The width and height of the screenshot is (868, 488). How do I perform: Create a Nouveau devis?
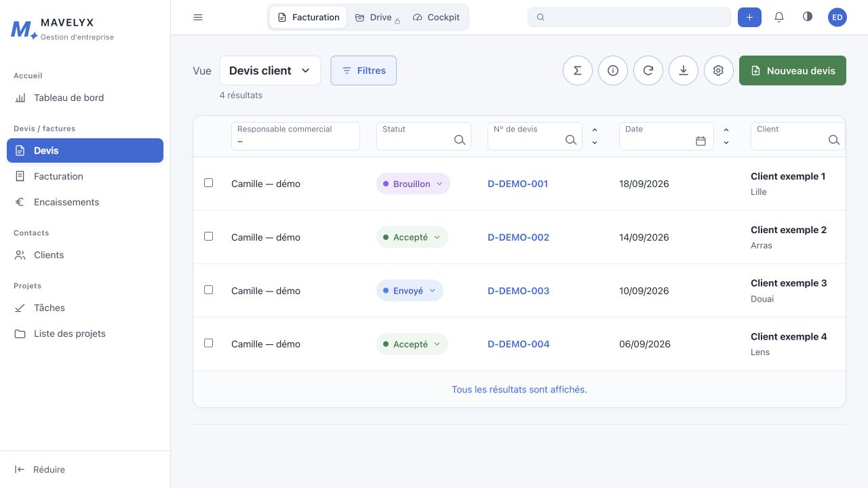(793, 70)
